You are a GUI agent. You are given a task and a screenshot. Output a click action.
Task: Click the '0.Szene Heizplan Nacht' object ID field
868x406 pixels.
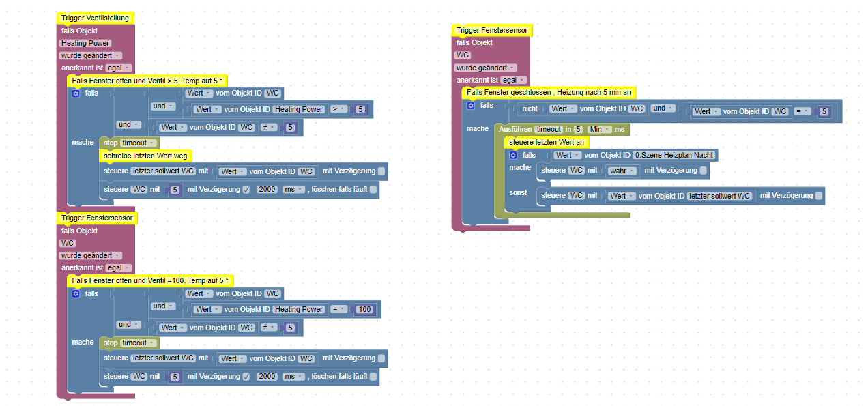[x=674, y=155]
